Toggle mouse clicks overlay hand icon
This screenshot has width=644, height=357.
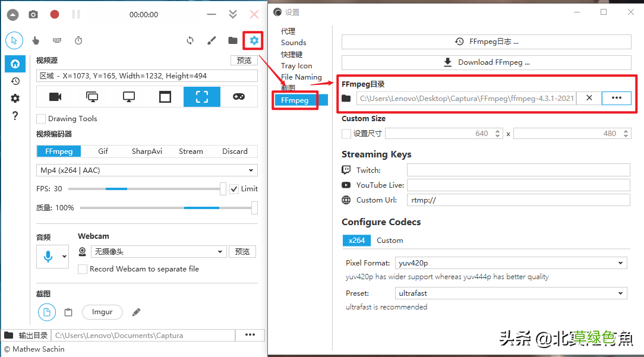36,40
